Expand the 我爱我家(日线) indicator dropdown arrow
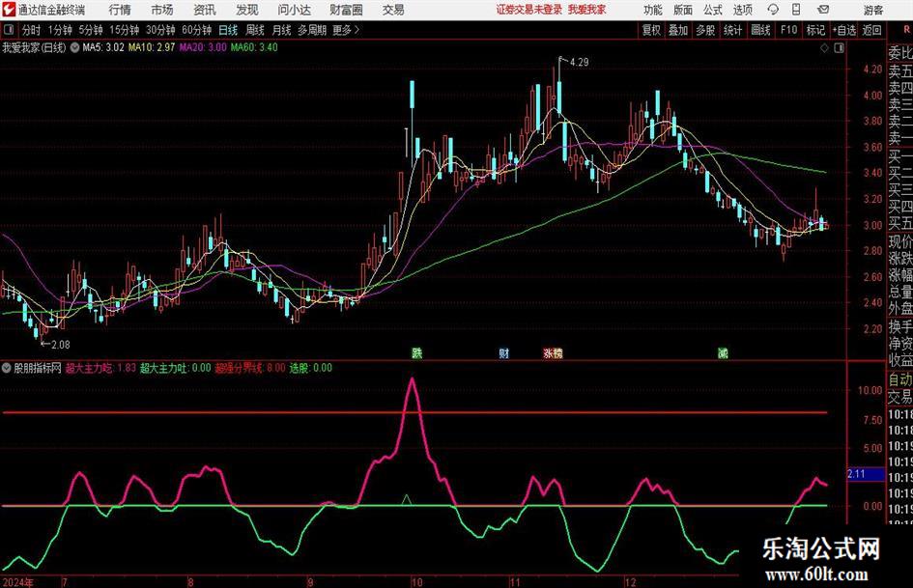913x588 pixels. 74,47
